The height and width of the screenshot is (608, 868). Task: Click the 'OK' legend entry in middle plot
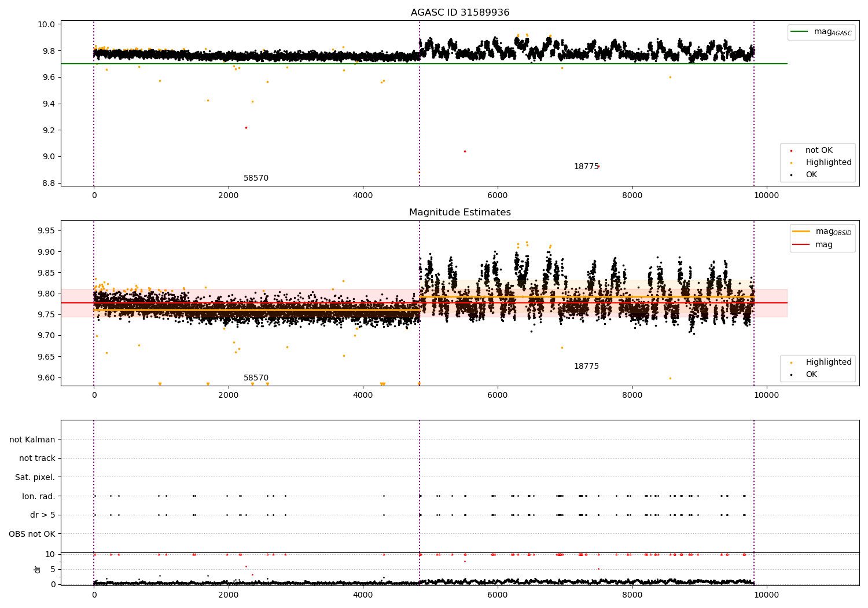pyautogui.click(x=811, y=375)
